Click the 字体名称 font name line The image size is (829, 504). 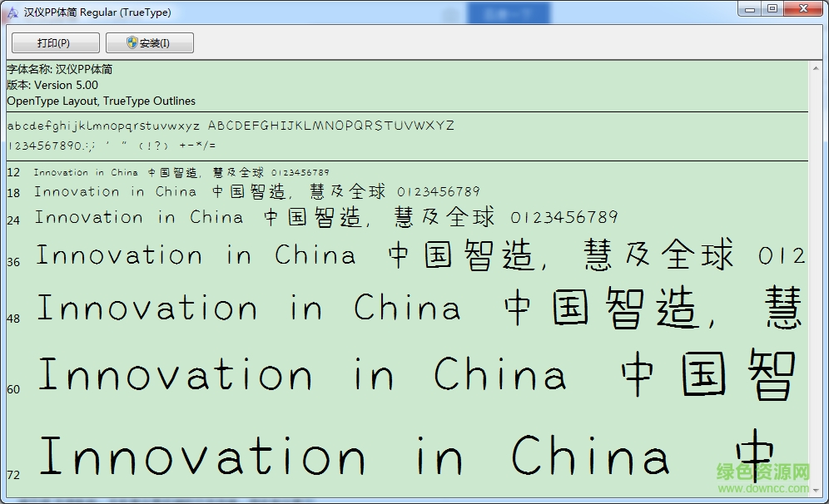pos(60,69)
